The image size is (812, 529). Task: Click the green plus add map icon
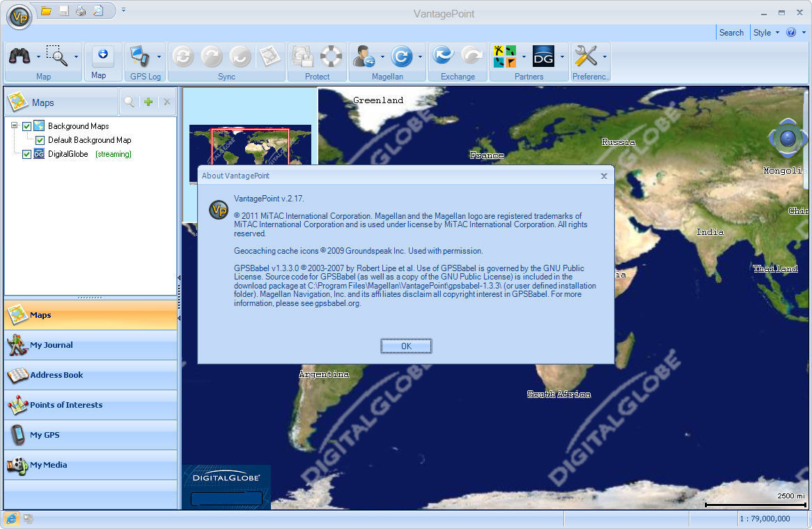pos(148,102)
